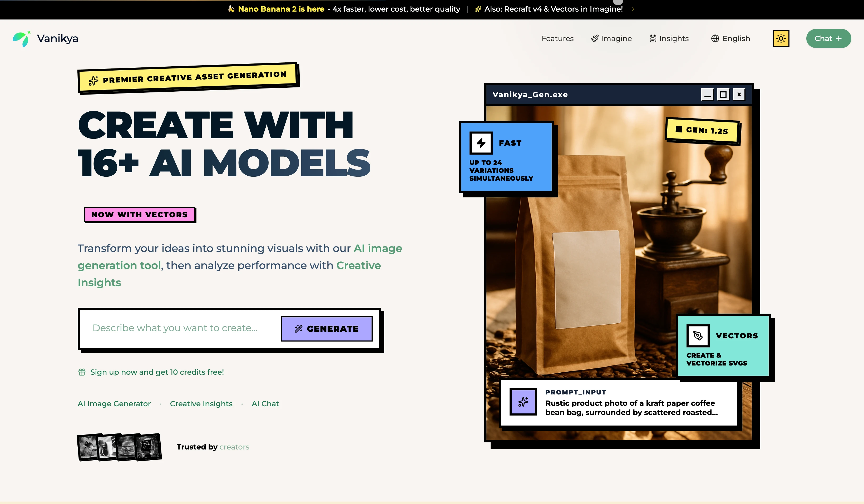Click the Nano Banana 2 announcement

point(281,9)
